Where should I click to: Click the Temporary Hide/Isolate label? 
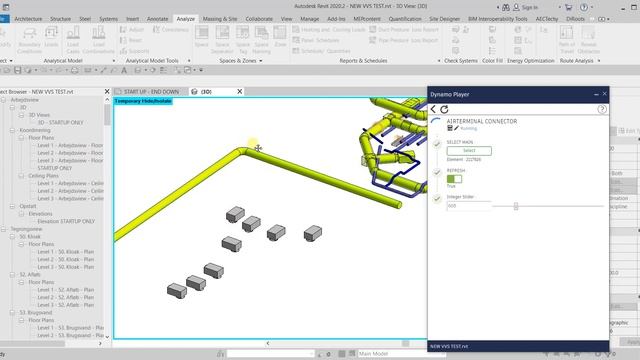[x=143, y=101]
